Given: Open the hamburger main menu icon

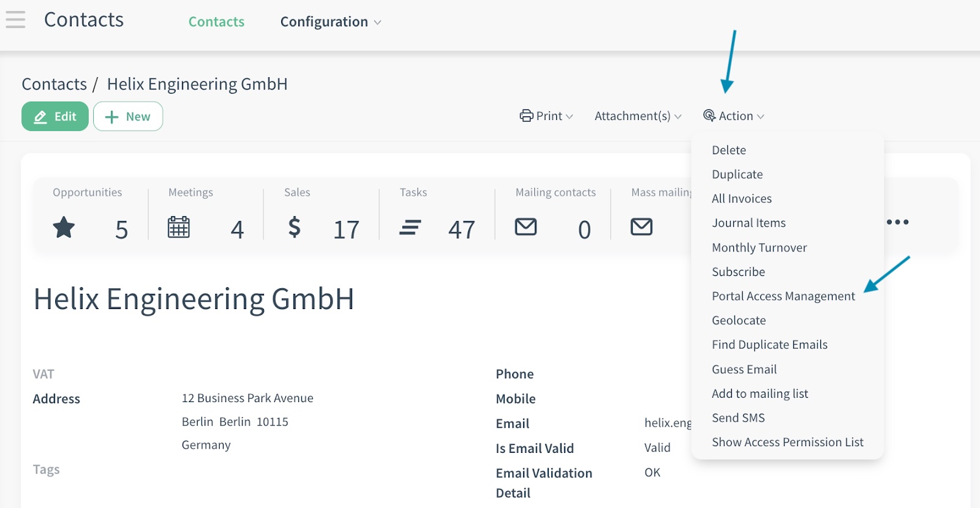Looking at the screenshot, I should (x=15, y=20).
